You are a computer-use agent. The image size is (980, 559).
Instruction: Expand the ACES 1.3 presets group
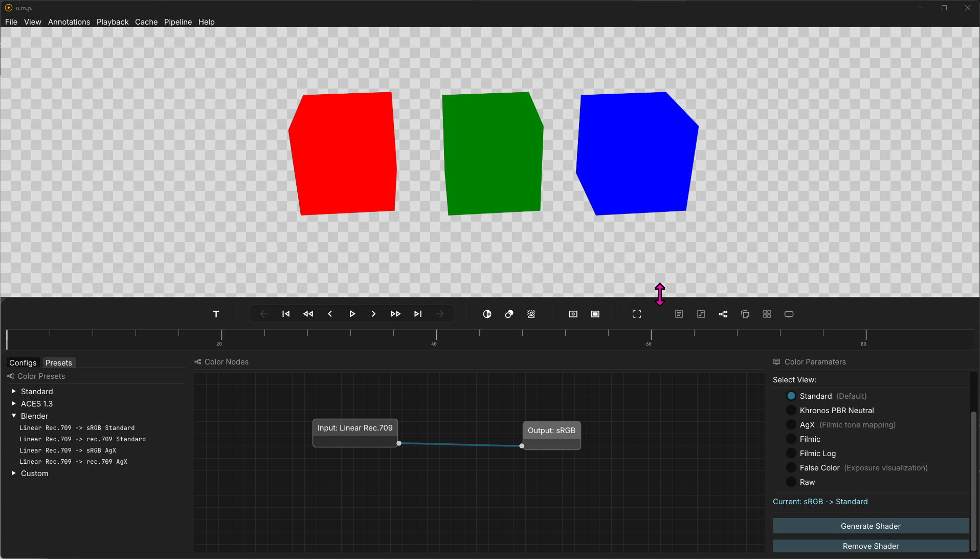[x=14, y=404]
